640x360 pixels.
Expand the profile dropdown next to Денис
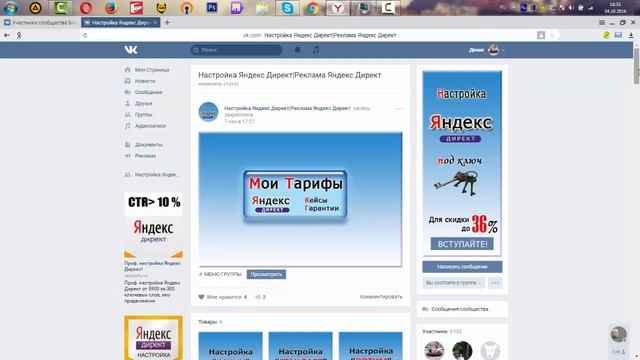coord(503,50)
